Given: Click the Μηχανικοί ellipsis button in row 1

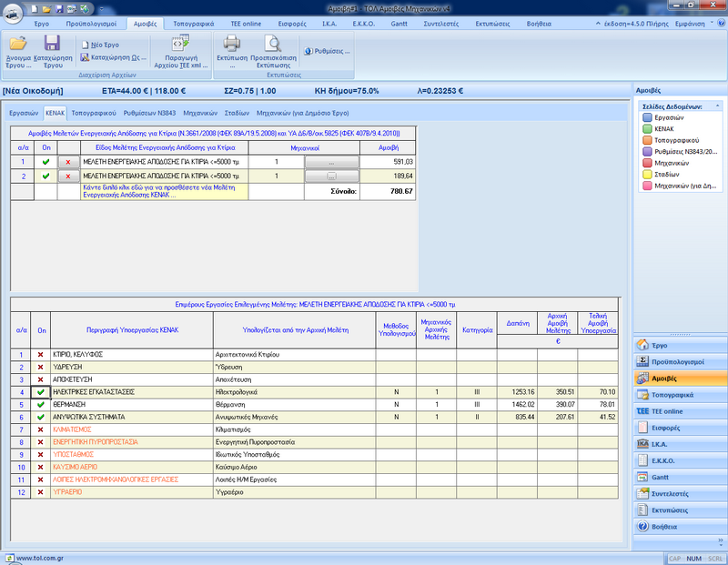Looking at the screenshot, I should tap(330, 161).
